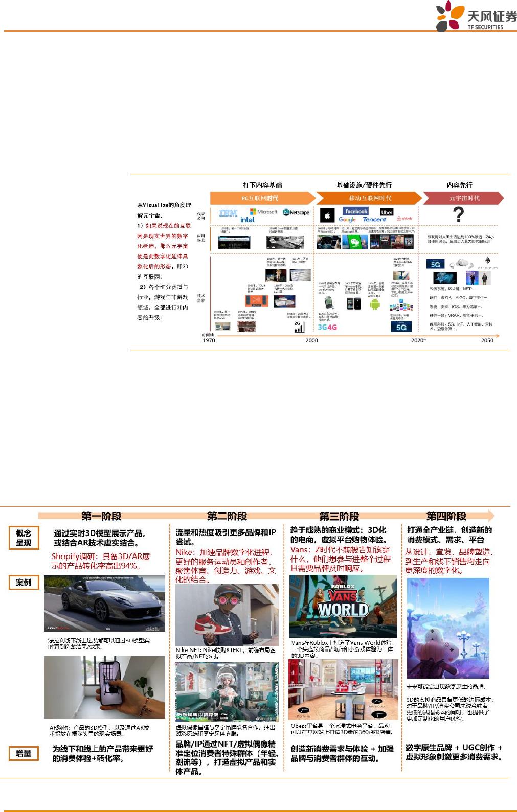Click the 第三阶段 stage header

(339, 516)
